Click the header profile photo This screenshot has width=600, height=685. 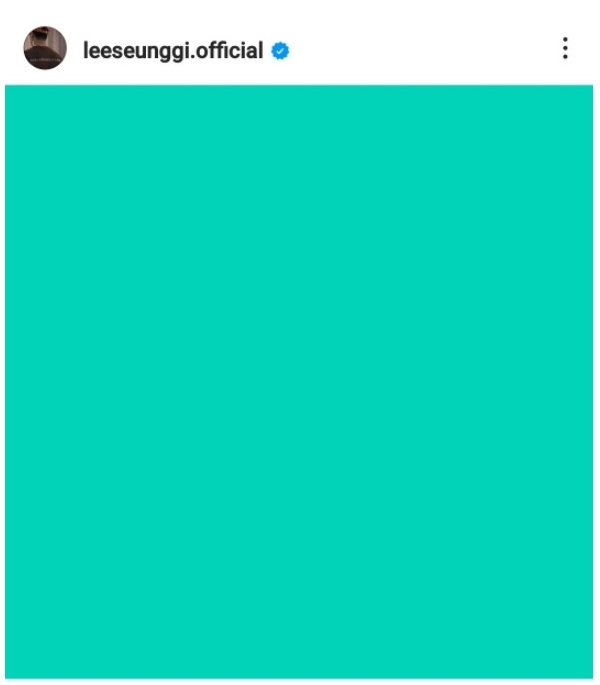coord(45,48)
